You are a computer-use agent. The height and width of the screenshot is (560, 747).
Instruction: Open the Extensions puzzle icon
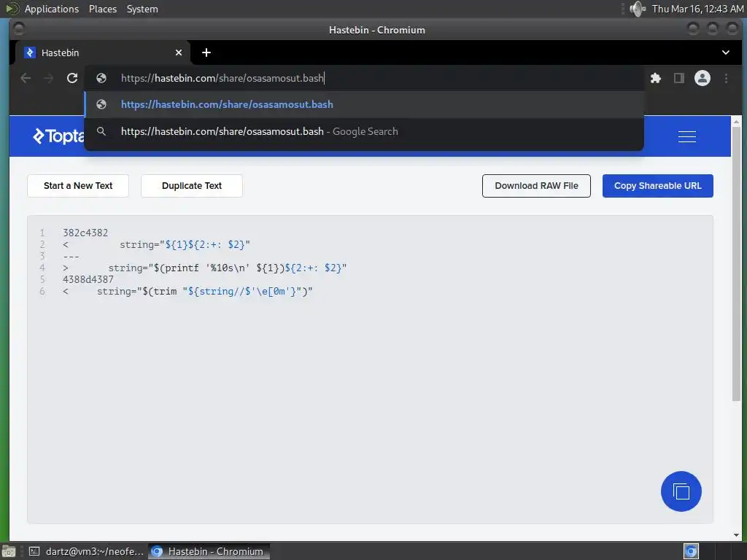click(656, 78)
